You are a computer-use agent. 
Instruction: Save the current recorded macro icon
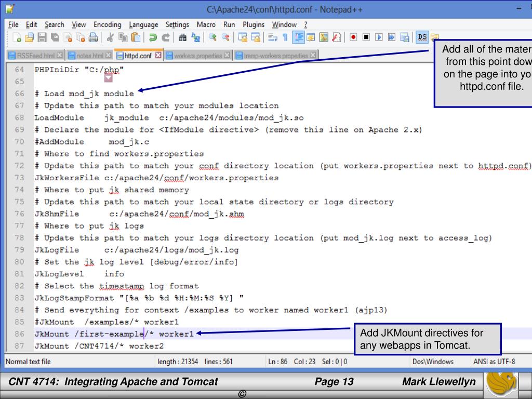pos(404,37)
